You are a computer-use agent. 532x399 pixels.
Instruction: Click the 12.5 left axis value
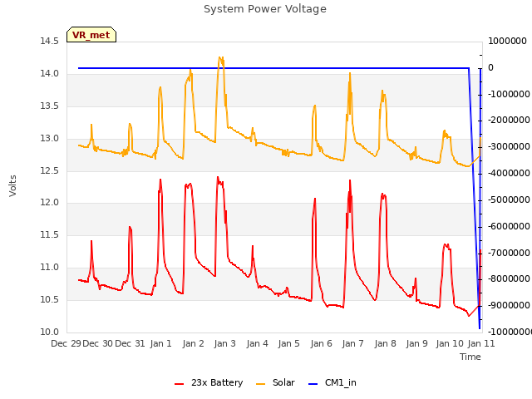[x=50, y=170]
